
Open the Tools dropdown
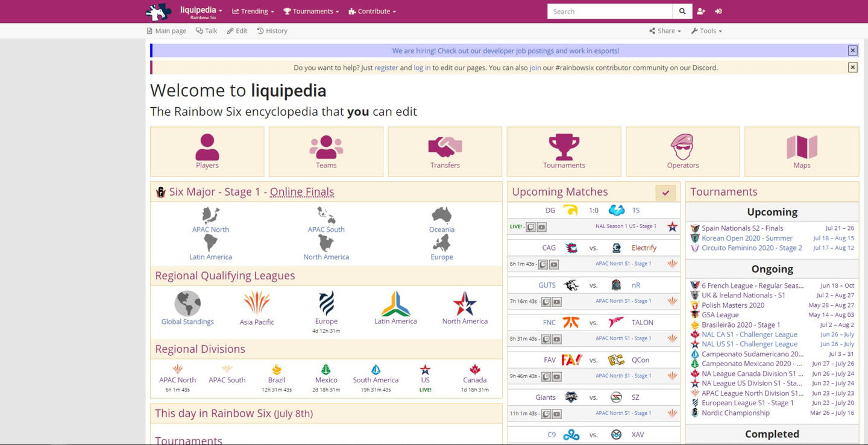click(706, 31)
